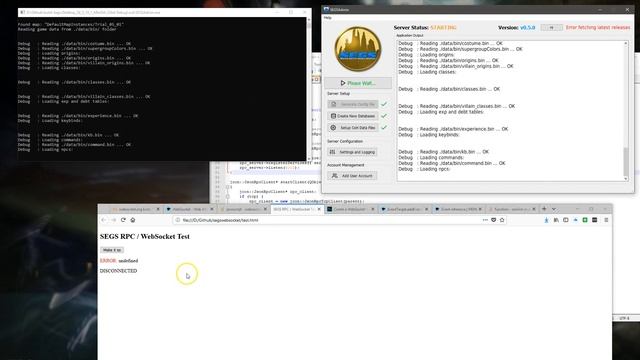Open Firefox downloads arrow icon
The image size is (640, 360).
[546, 220]
